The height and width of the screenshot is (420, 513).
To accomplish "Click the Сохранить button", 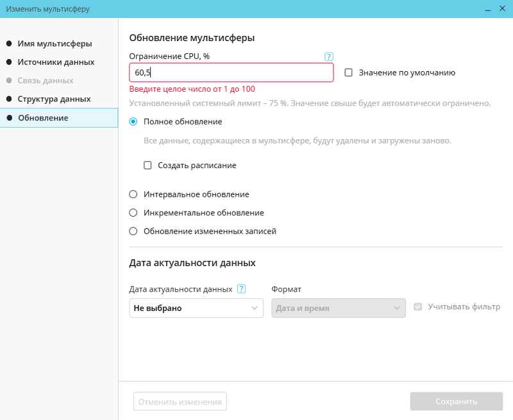I will (457, 402).
